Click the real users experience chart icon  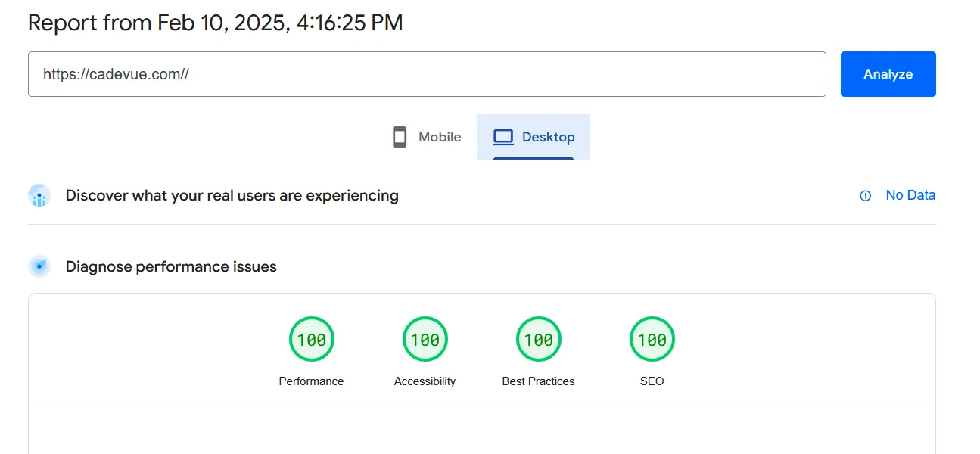[x=39, y=196]
